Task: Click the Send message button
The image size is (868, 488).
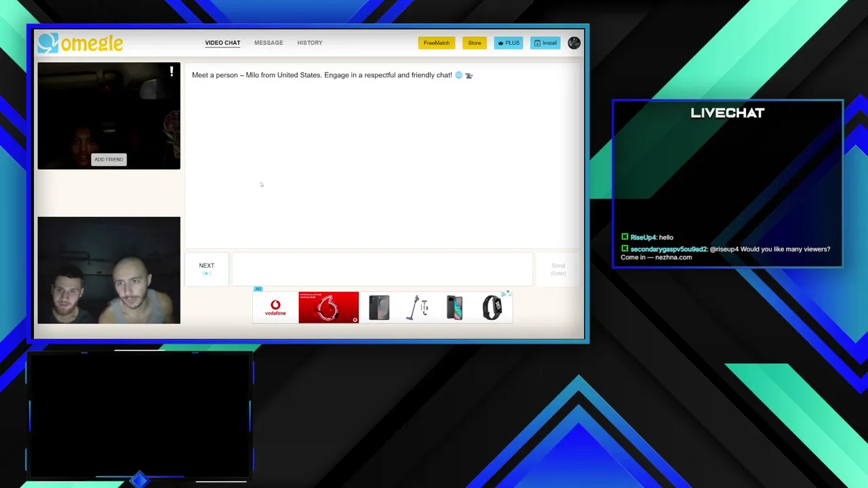Action: coord(558,268)
